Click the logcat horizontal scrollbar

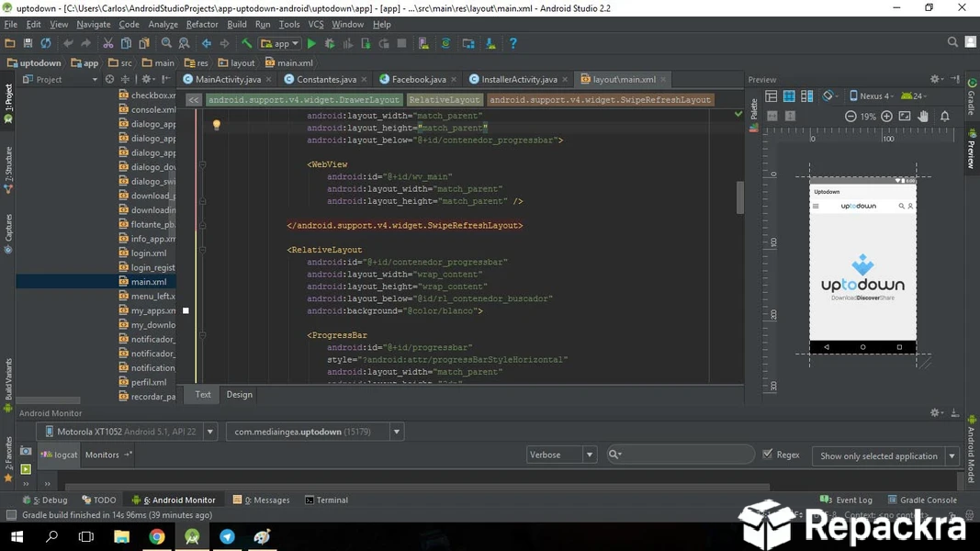coord(417,487)
